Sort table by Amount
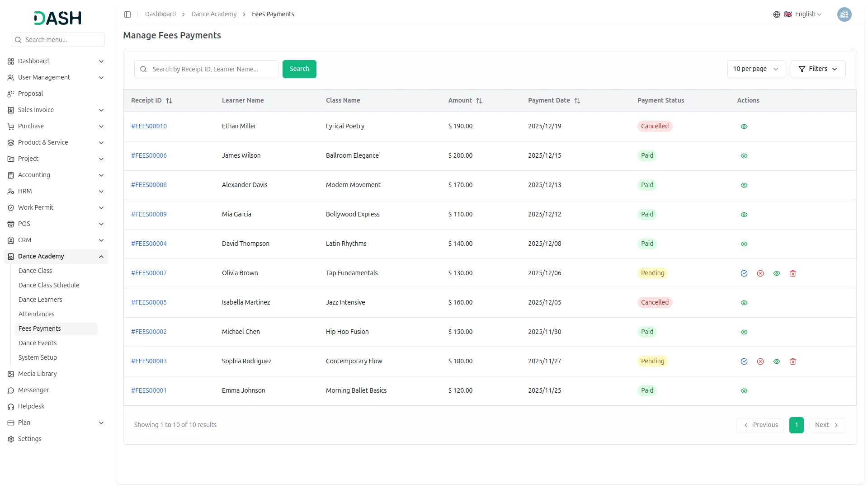 [x=479, y=101]
